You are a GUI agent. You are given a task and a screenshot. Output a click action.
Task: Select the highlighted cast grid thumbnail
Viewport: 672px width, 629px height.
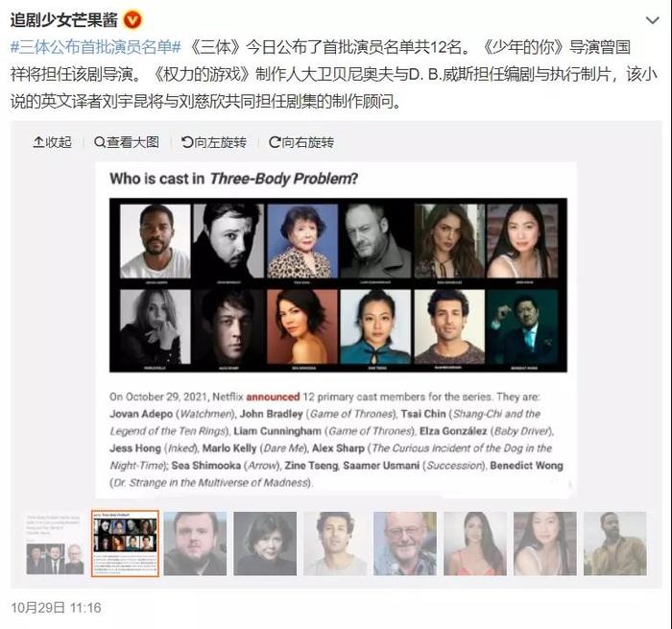(x=125, y=544)
